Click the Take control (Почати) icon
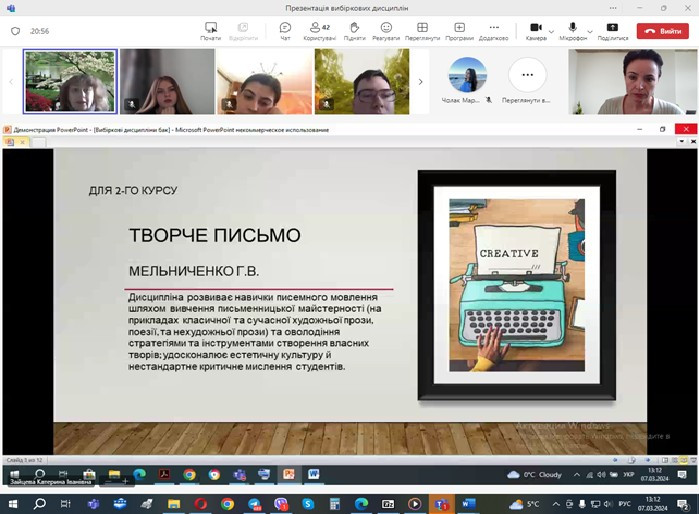Image resolution: width=699 pixels, height=514 pixels. [211, 30]
